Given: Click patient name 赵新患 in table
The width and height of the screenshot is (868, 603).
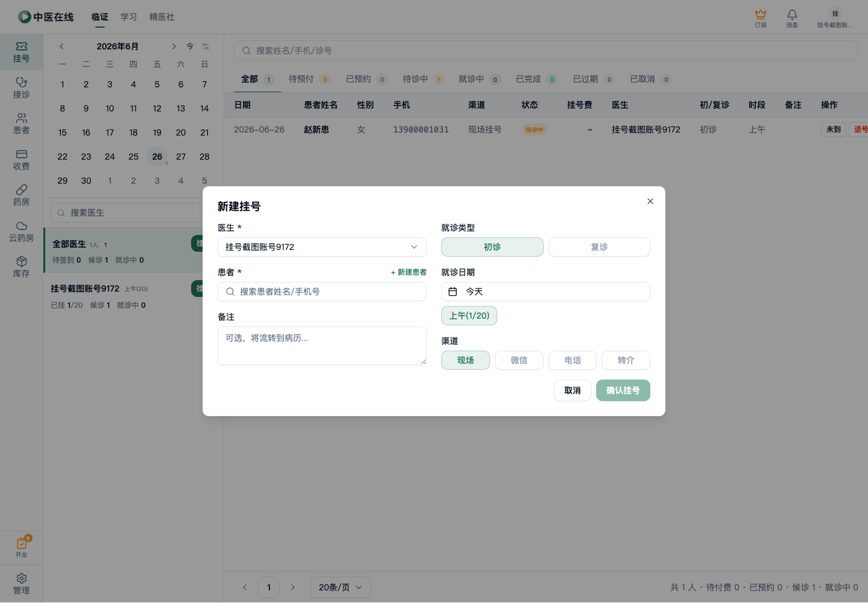Looking at the screenshot, I should click(316, 130).
